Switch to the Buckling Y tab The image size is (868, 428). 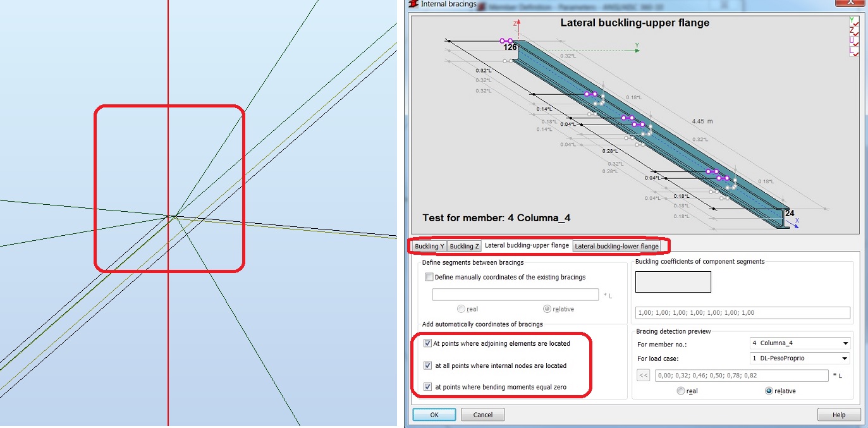click(x=429, y=246)
